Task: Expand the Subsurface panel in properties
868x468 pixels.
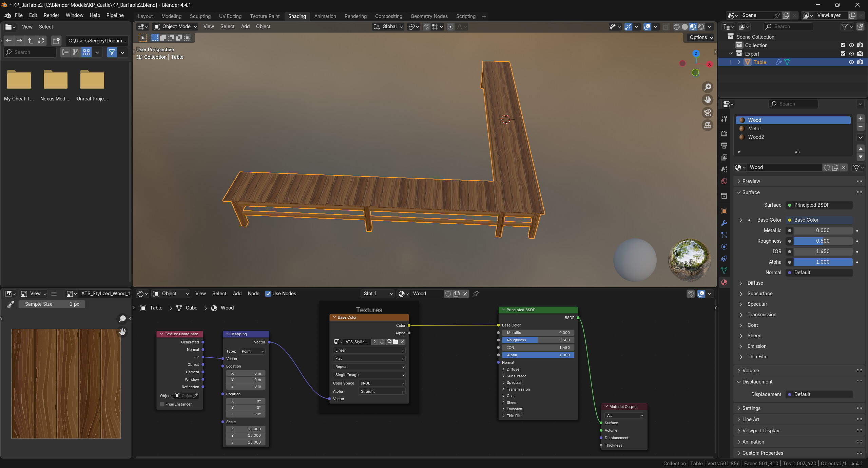Action: click(x=760, y=294)
